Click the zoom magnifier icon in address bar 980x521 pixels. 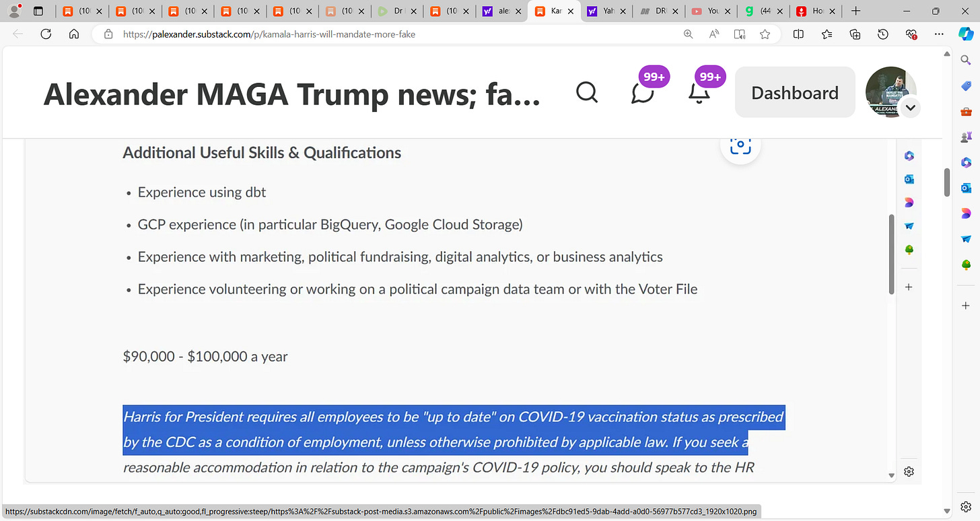(688, 34)
